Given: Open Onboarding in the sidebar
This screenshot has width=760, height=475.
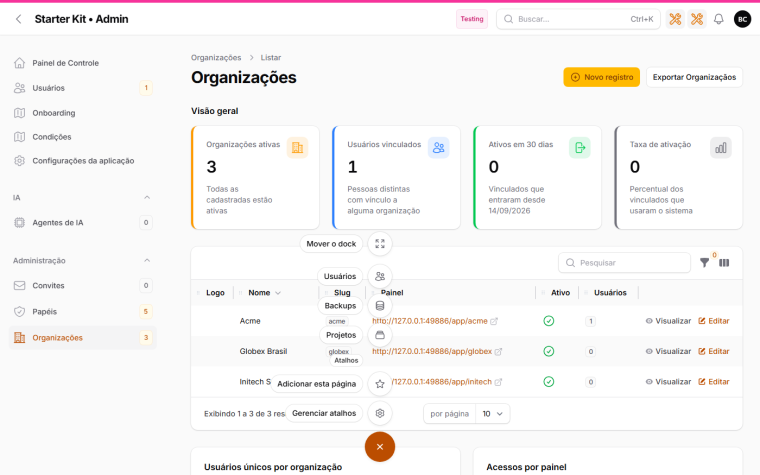Looking at the screenshot, I should (82, 113).
